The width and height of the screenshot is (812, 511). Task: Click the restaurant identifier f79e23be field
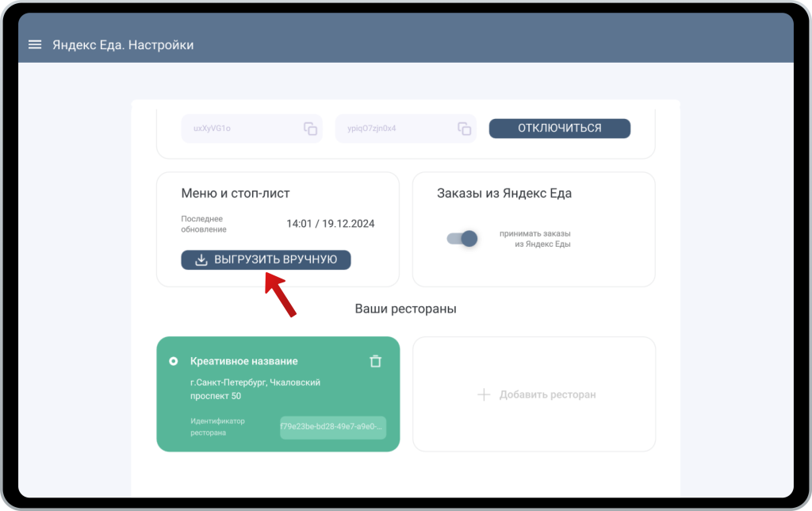[x=333, y=427]
